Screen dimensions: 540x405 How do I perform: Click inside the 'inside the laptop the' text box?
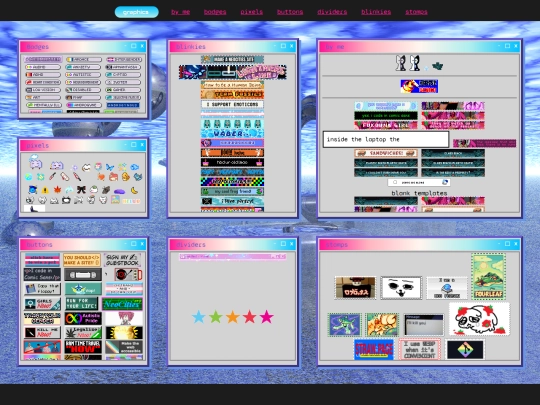[386, 139]
